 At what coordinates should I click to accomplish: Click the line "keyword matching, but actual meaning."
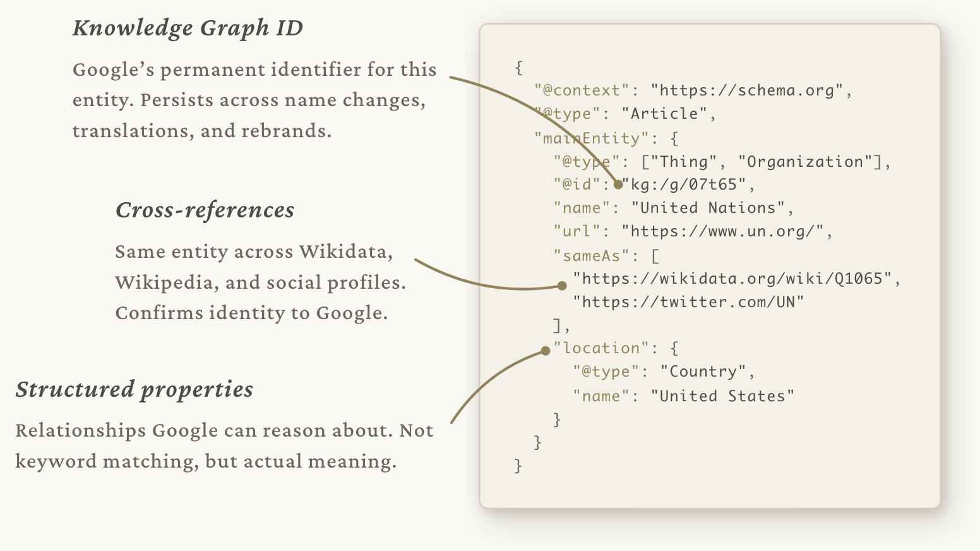coord(206,461)
